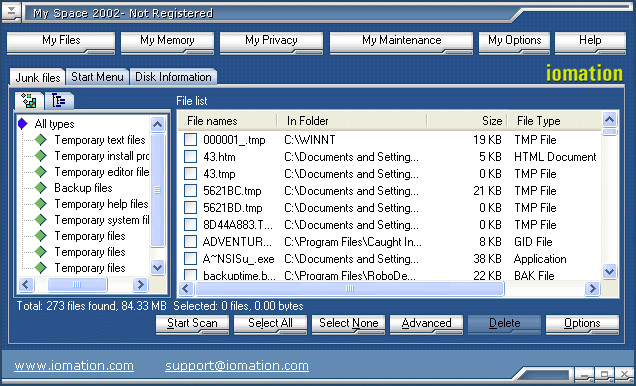Click the green icon beside Temporary help files

pos(41,204)
